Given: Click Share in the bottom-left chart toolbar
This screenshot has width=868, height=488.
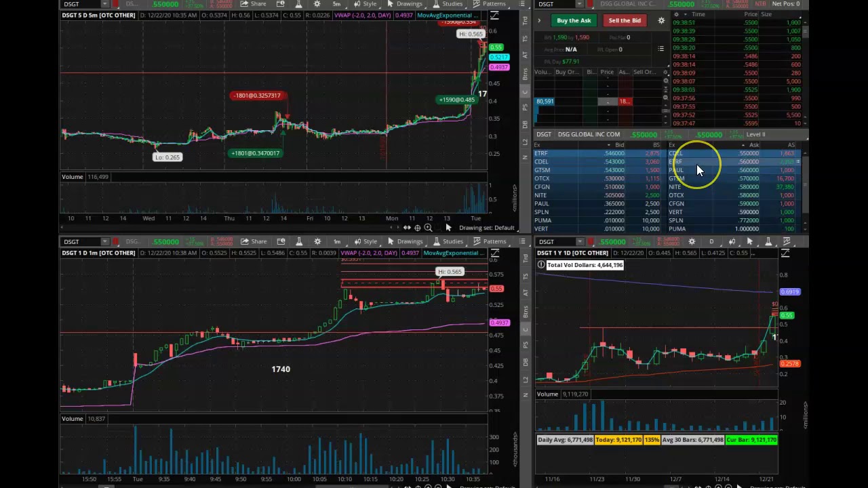Looking at the screenshot, I should (x=254, y=241).
